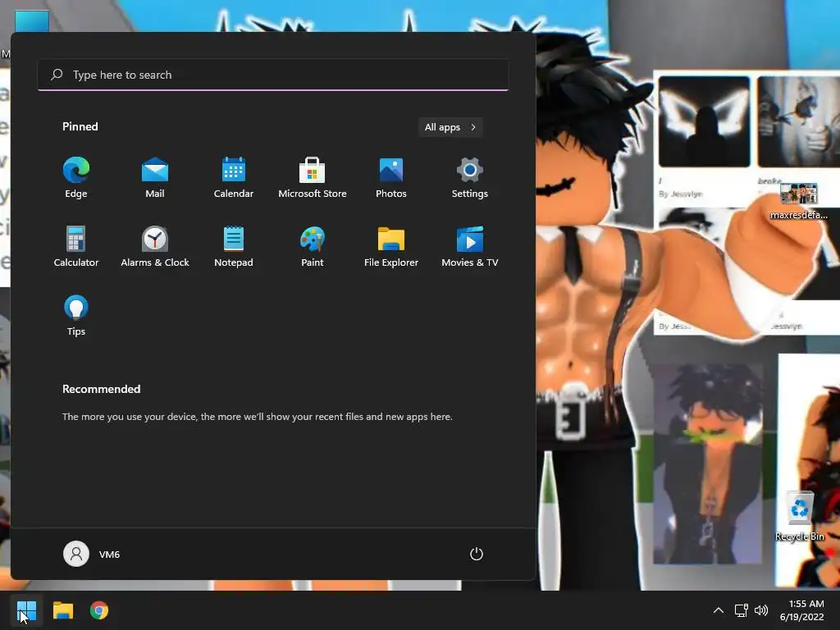Select the maxresdefa... desktop file

[x=799, y=201]
